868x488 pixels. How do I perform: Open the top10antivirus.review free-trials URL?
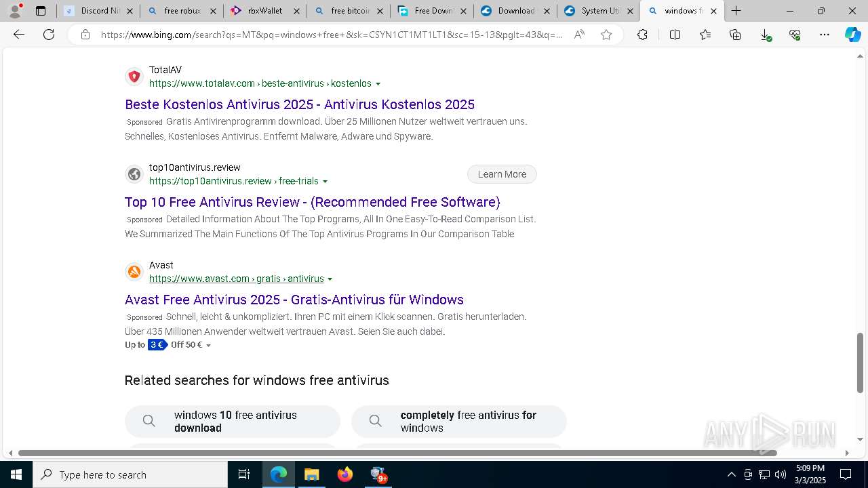pos(234,181)
